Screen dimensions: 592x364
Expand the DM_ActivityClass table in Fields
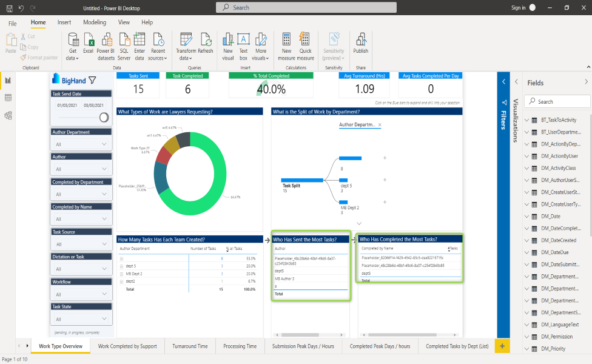526,168
